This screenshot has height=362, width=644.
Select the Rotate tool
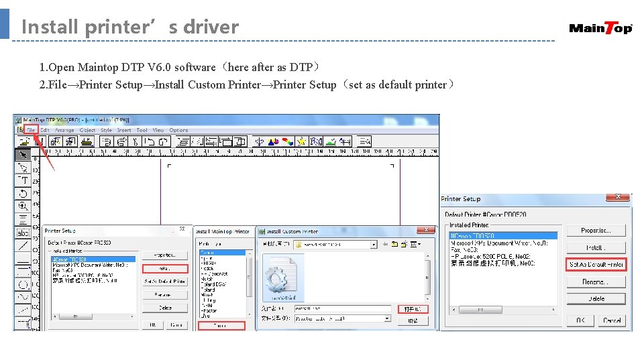click(x=23, y=193)
